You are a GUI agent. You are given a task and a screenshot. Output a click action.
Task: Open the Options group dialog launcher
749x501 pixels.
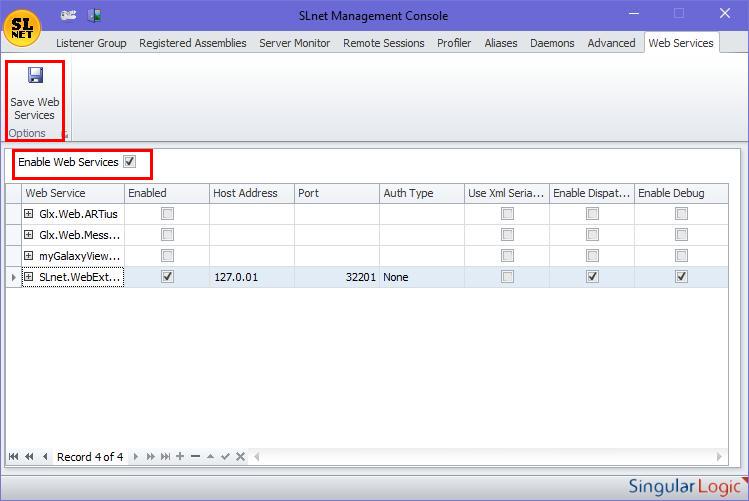click(x=64, y=135)
